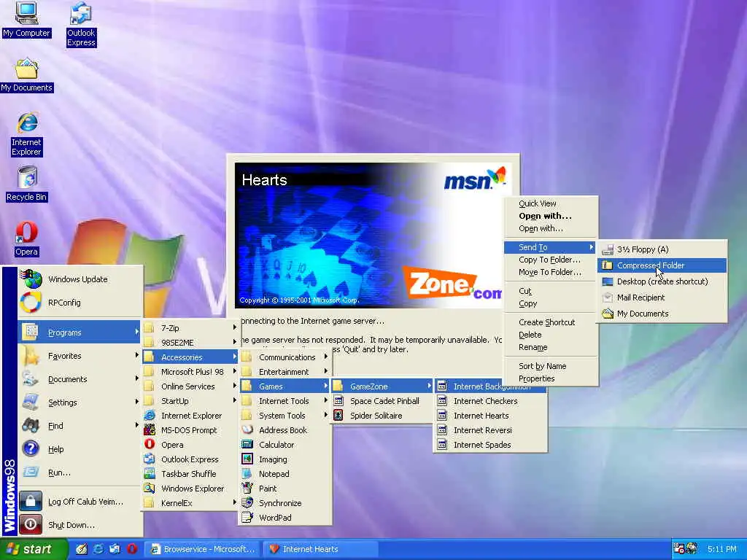Expand Microsoft Plus! 98 folder
The width and height of the screenshot is (747, 560).
tap(190, 371)
